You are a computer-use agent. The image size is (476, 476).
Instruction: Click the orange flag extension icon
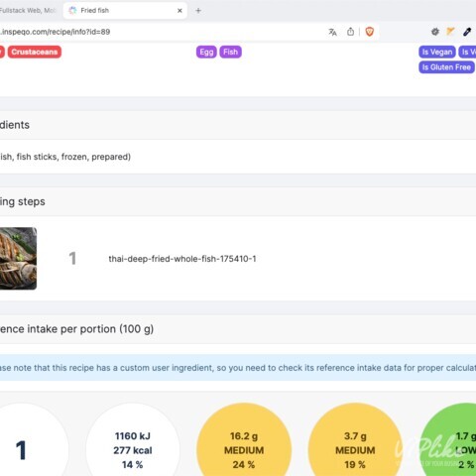point(450,32)
